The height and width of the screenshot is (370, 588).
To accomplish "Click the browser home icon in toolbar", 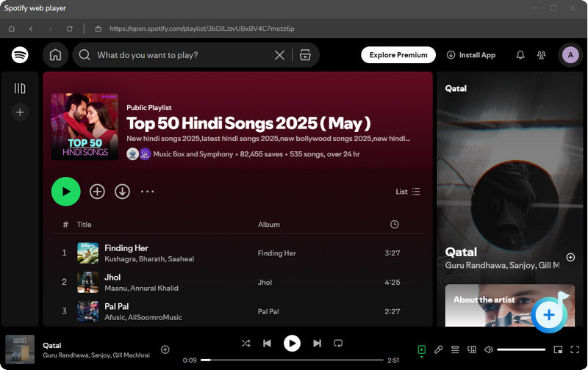I will click(12, 29).
